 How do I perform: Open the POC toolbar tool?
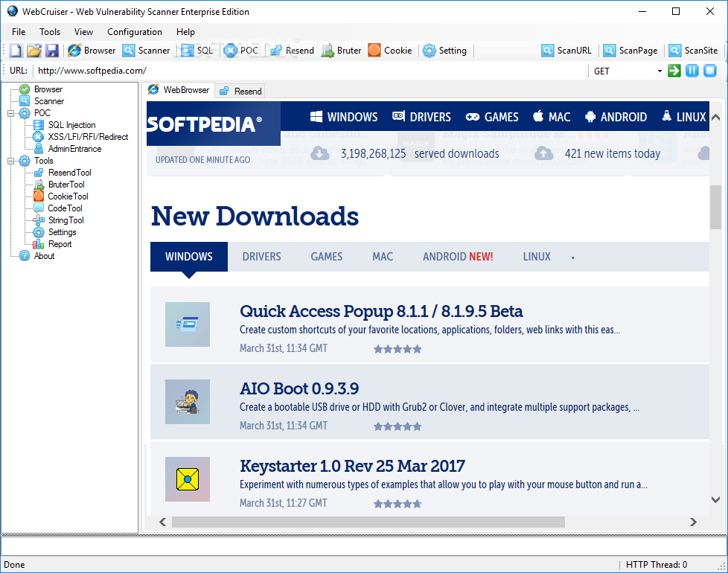coord(241,51)
